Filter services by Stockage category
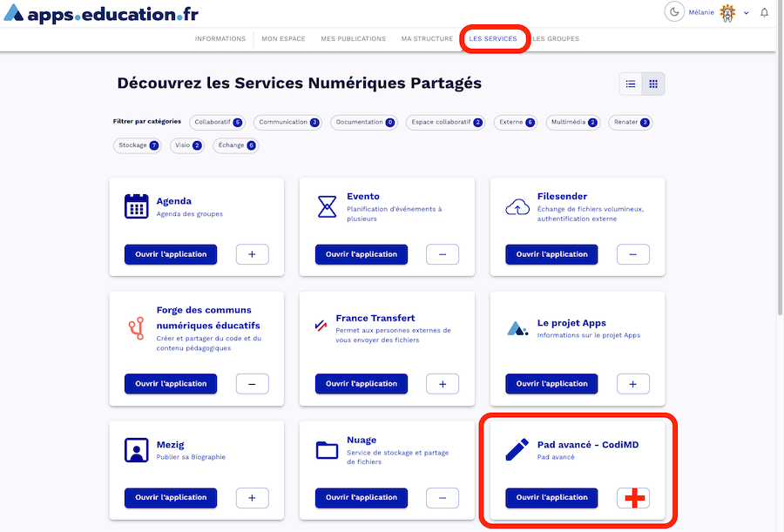The image size is (784, 532). coord(139,145)
